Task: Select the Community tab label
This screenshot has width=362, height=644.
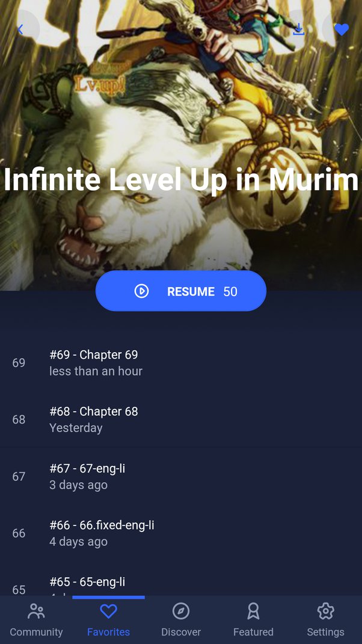Action: point(36,632)
